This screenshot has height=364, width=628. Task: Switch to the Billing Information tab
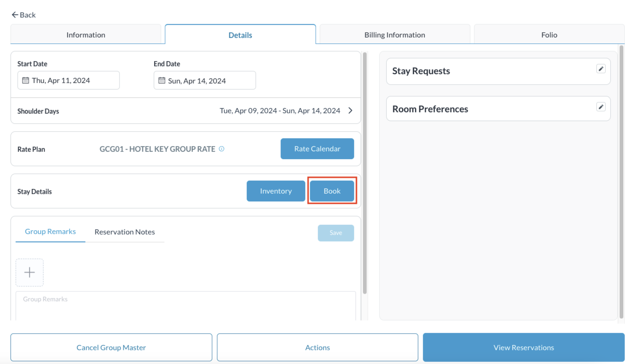(394, 35)
